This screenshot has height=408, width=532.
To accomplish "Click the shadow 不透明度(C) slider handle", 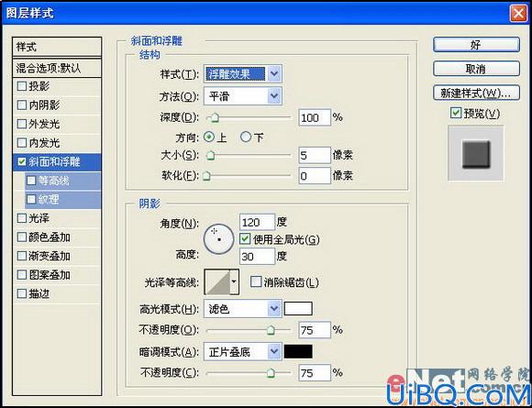I will coord(271,373).
